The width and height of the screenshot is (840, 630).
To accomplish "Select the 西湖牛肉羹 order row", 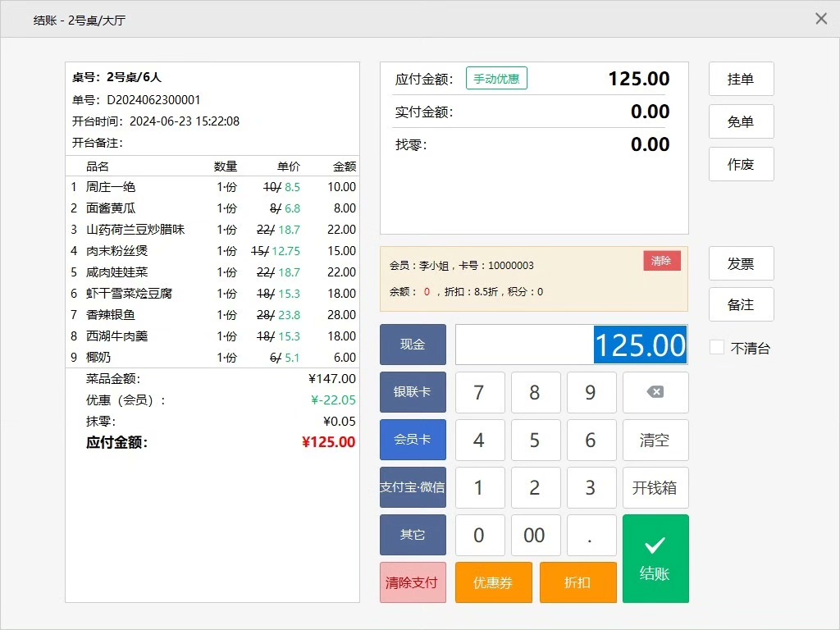I will pyautogui.click(x=212, y=336).
